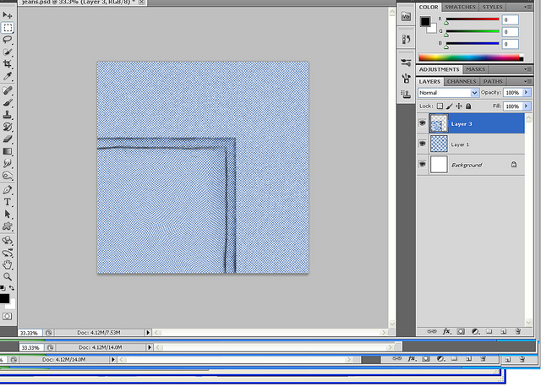Click the Opacity 100% input field
This screenshot has width=541, height=392.
tap(513, 92)
